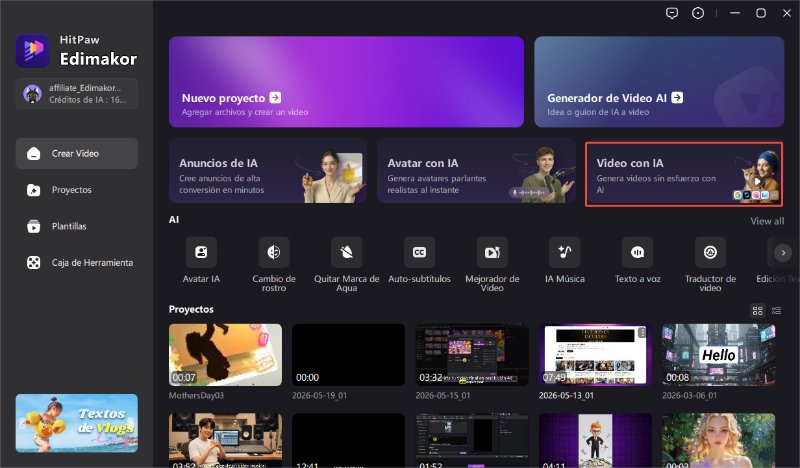Viewport: 800px width, 468px height.
Task: Minimize the Edimakor window
Action: 735,13
